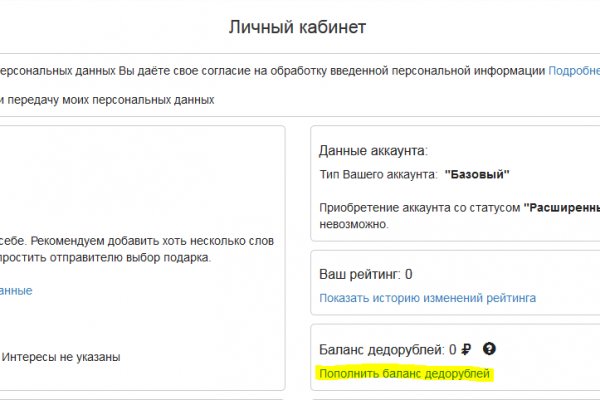600x400 pixels.
Task: Click the "Тип Вашего аккаунта:" label
Action: point(378,174)
